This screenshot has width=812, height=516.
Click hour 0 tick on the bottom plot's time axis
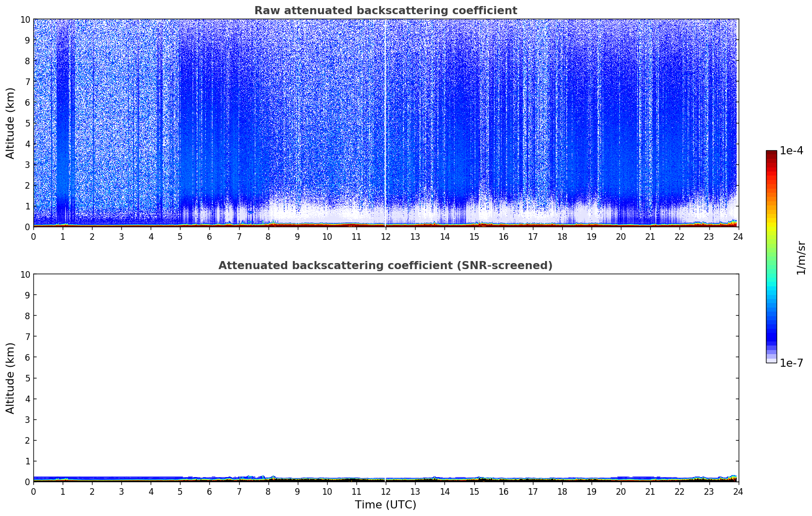(x=34, y=491)
